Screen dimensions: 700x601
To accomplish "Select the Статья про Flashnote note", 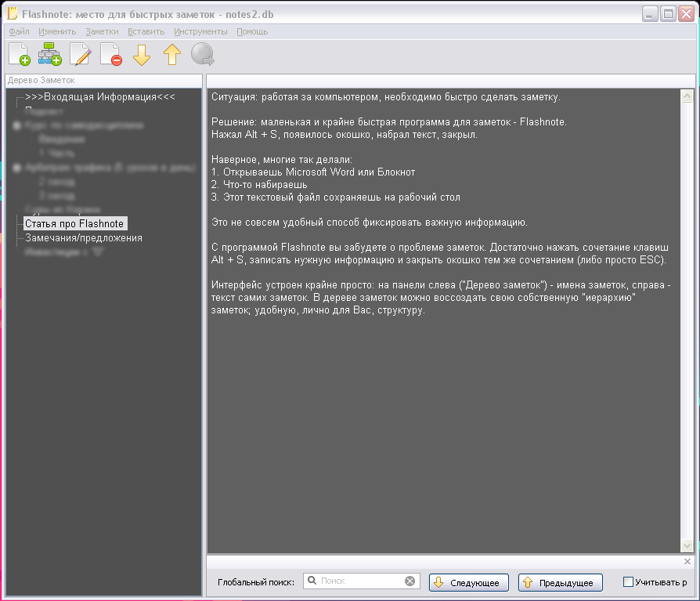I will [x=74, y=223].
